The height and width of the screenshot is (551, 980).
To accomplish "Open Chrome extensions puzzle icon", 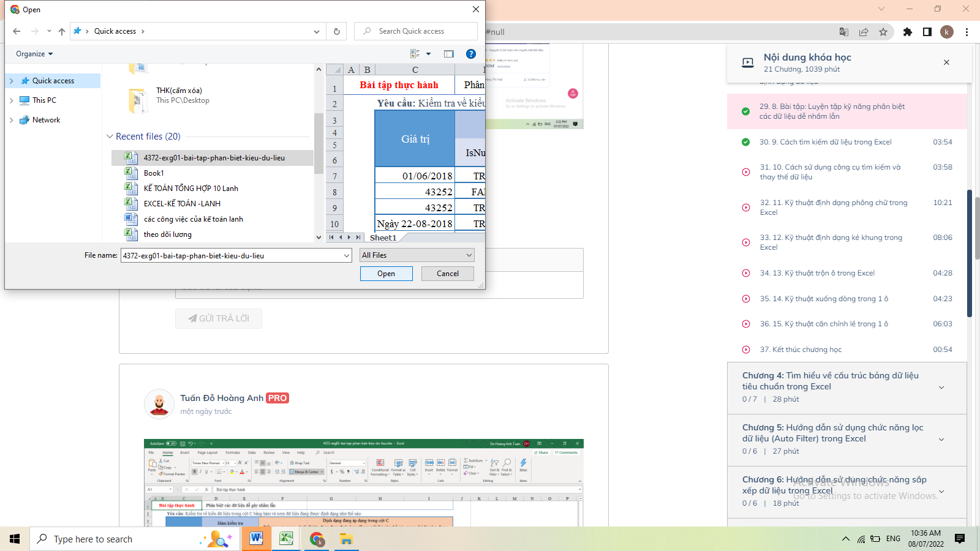I will [x=908, y=32].
